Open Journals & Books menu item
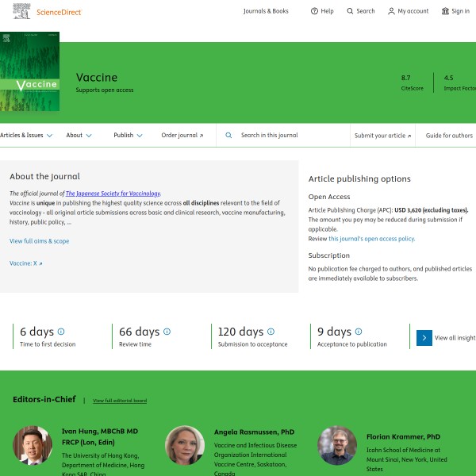Viewport: 476px width, 476px height. [266, 11]
